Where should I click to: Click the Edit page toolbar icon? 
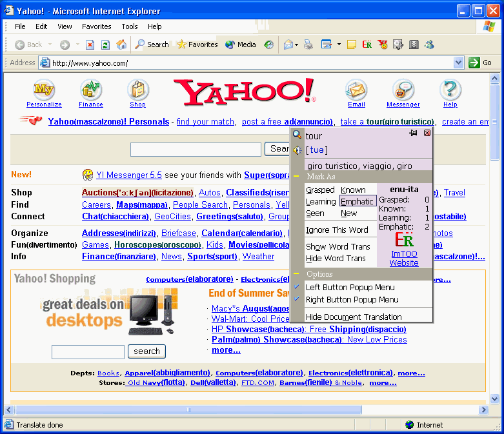point(327,44)
